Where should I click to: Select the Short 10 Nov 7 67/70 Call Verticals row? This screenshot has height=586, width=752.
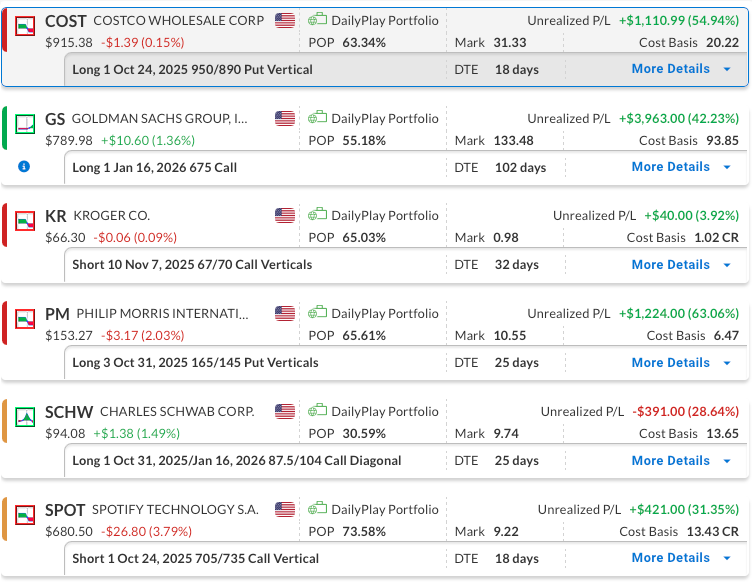click(x=192, y=265)
